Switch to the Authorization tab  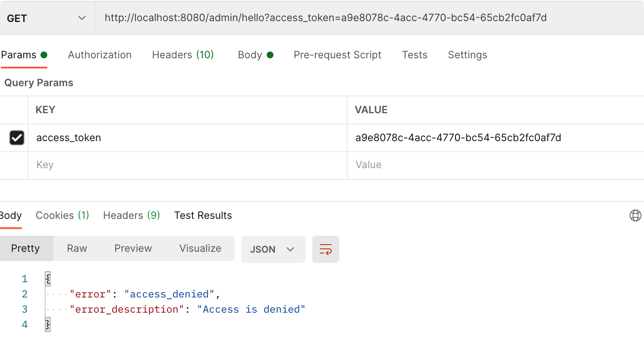tap(100, 55)
